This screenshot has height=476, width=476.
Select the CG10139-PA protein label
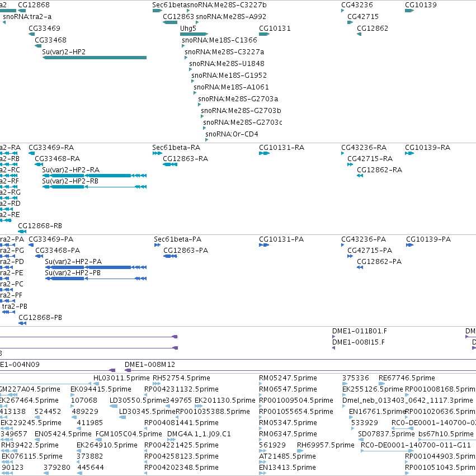pos(428,239)
